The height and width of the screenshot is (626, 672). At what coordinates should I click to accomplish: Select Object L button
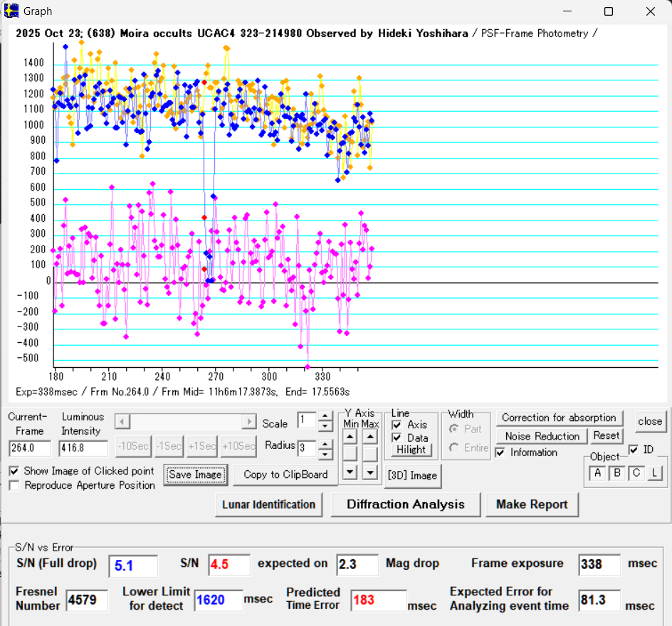(654, 473)
